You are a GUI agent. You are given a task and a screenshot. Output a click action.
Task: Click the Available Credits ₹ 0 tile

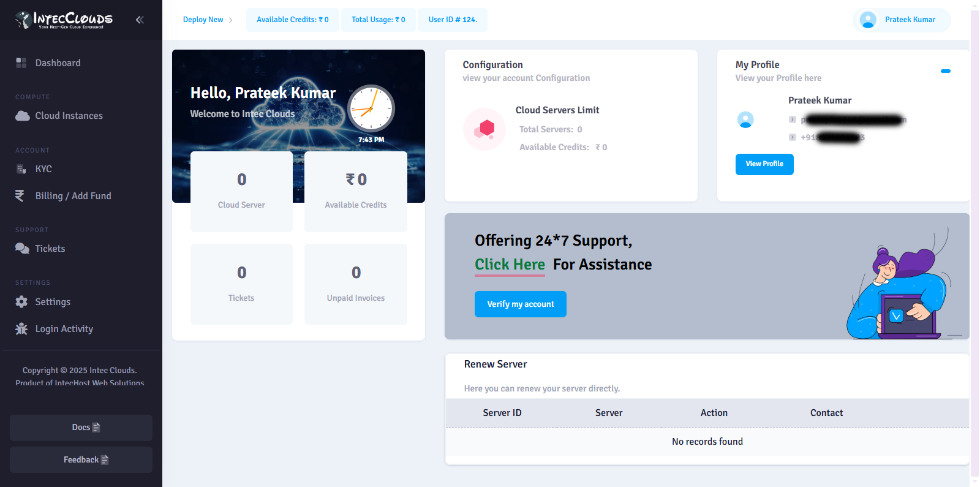point(356,192)
